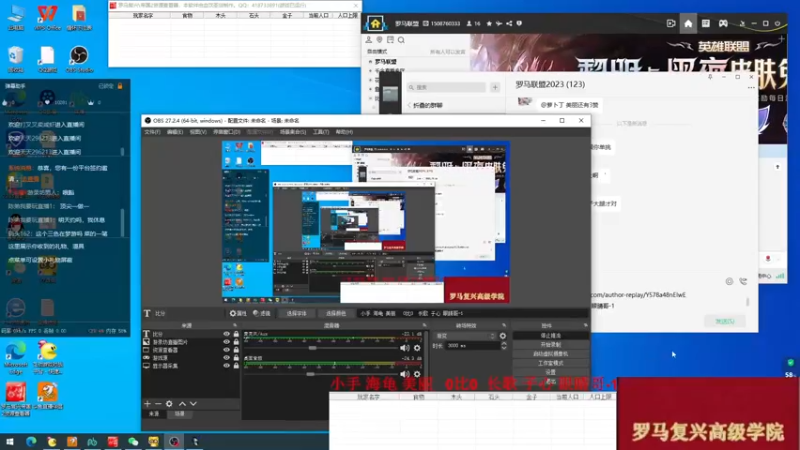The width and height of the screenshot is (800, 450).
Task: Click the OBS icon on the taskbar
Action: [174, 442]
